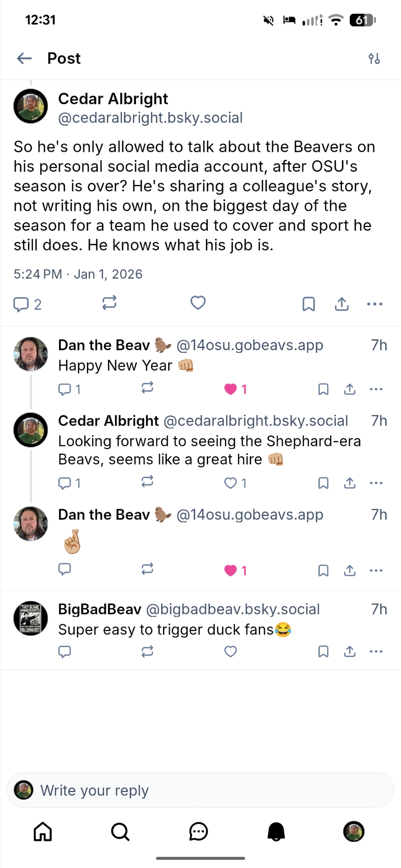Open the Home tab
The image size is (401, 868).
pyautogui.click(x=43, y=832)
